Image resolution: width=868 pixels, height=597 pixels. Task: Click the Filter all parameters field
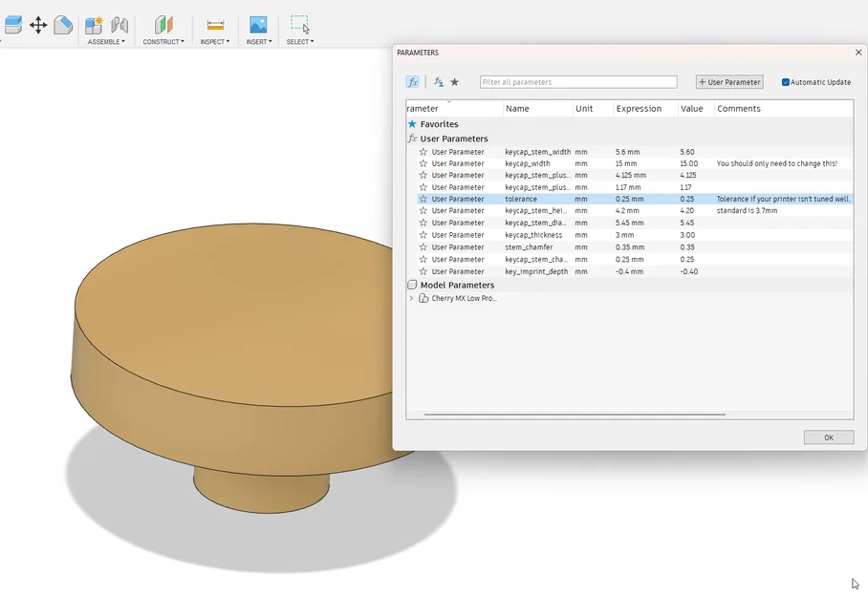pos(578,82)
